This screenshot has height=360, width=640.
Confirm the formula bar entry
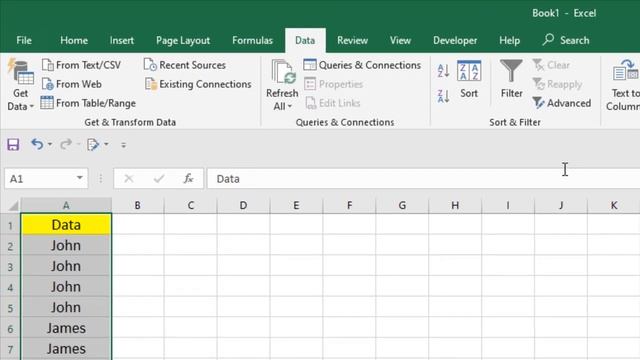click(159, 178)
